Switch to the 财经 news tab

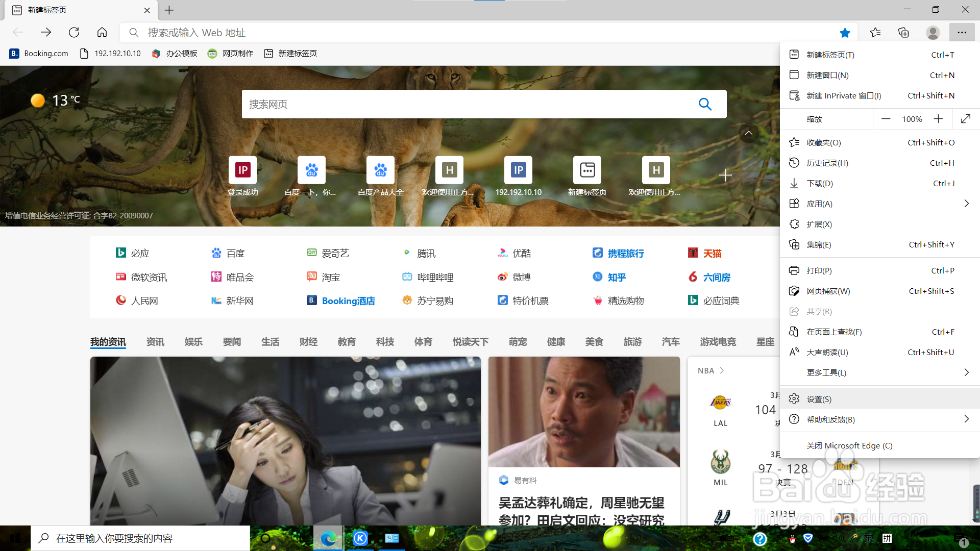point(308,342)
